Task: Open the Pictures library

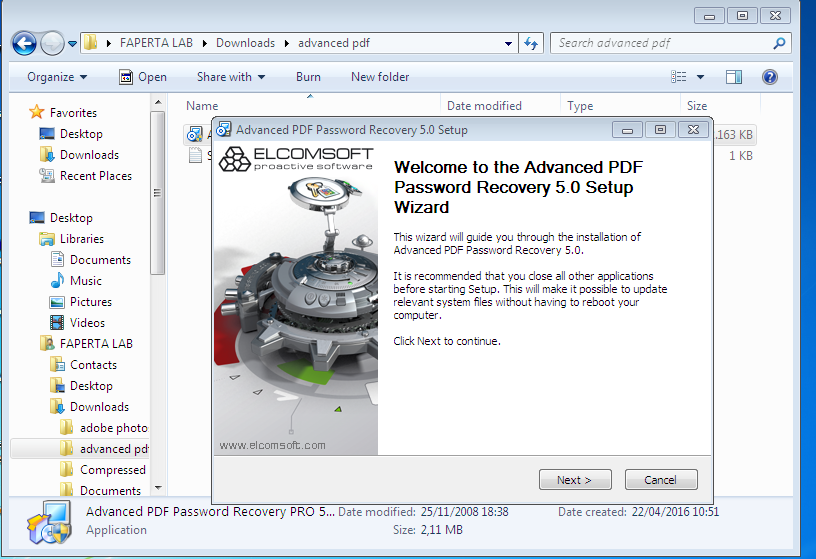Action: [91, 302]
